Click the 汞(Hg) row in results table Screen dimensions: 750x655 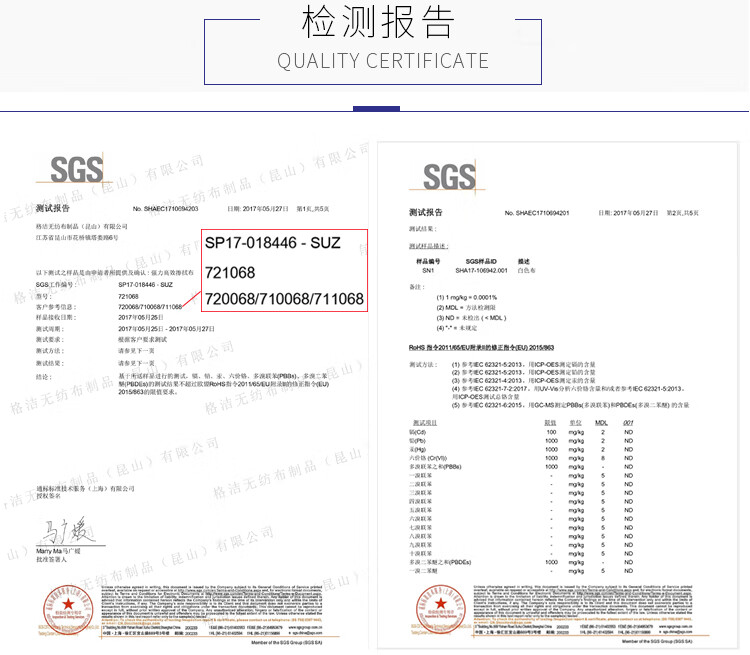(x=522, y=449)
